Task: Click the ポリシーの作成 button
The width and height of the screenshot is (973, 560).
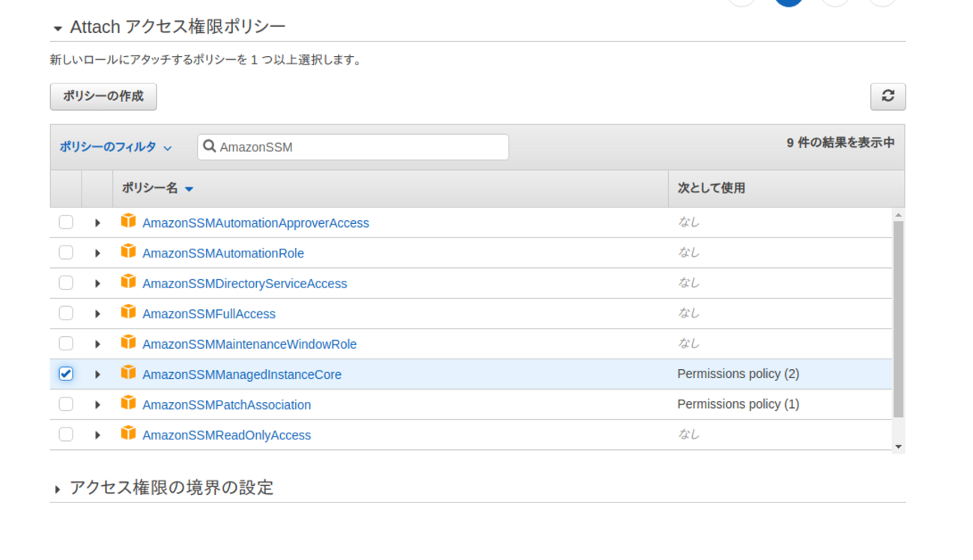Action: 103,97
